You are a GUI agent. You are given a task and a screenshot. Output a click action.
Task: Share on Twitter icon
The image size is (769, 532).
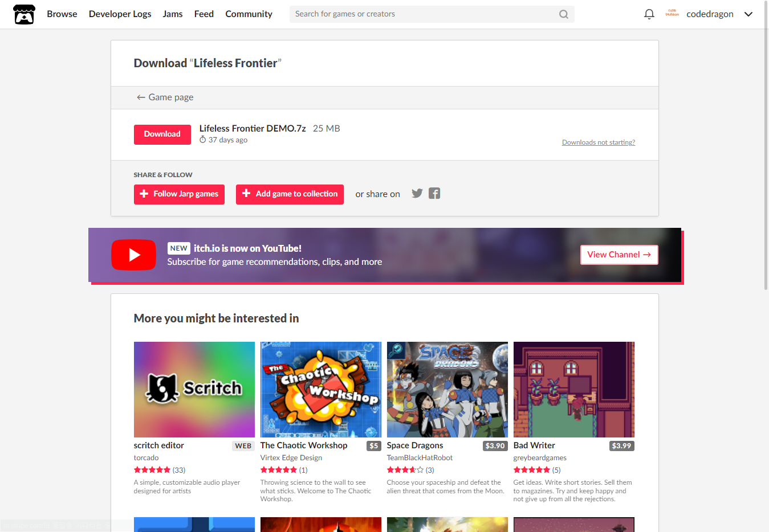click(x=417, y=194)
